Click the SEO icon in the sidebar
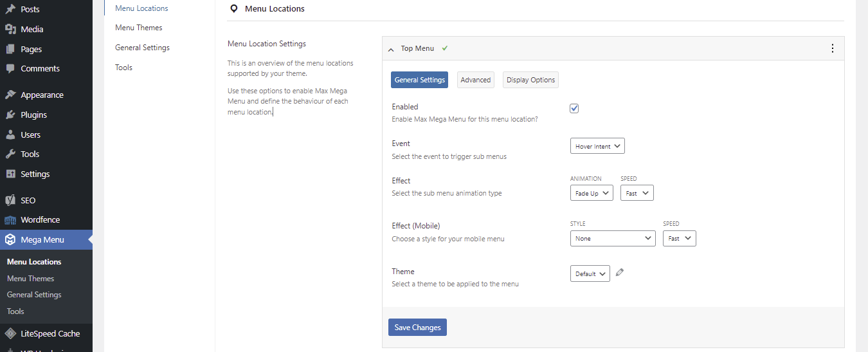The image size is (868, 352). 10,200
